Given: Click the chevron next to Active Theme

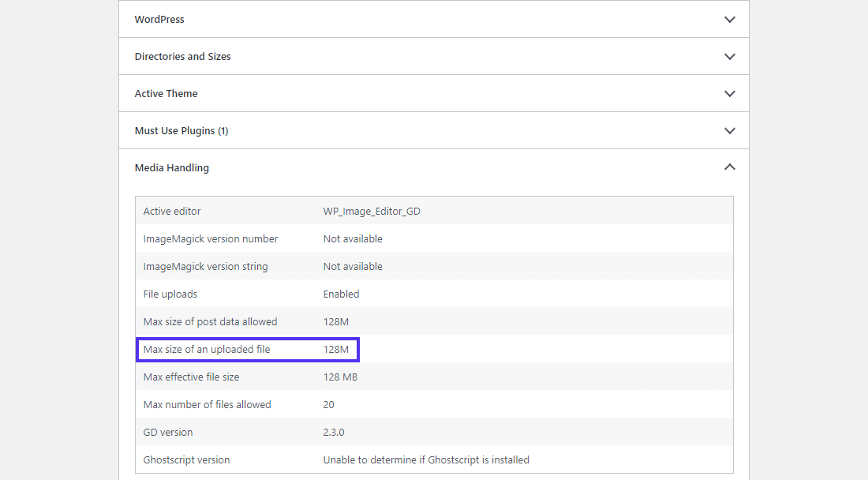Looking at the screenshot, I should [x=730, y=93].
